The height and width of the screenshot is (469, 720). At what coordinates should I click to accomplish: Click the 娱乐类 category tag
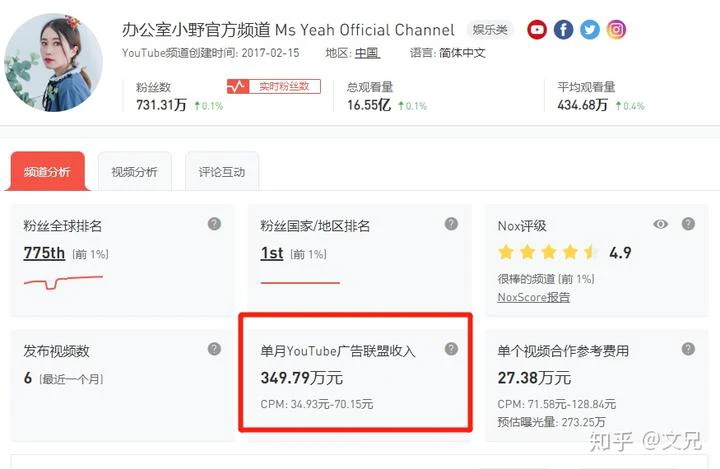coord(490,30)
